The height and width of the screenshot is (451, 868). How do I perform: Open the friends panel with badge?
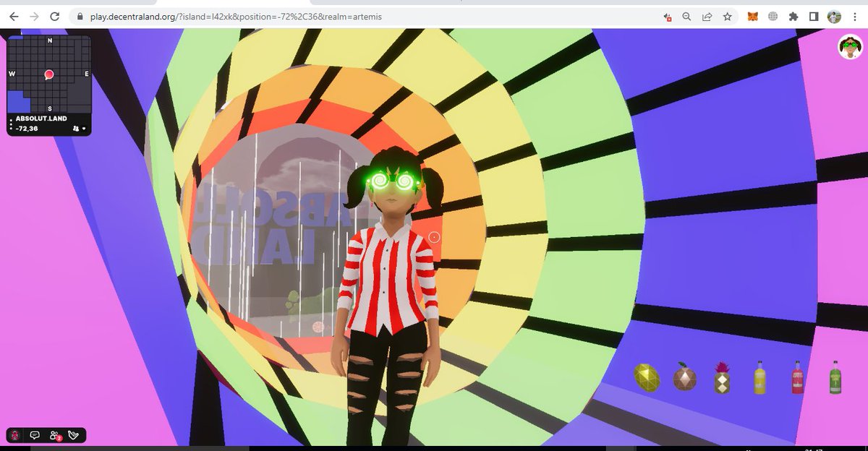pos(54,435)
